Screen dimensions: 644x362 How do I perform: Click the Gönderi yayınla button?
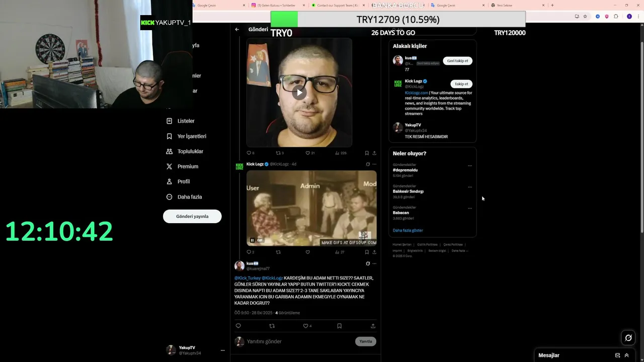coord(192,216)
